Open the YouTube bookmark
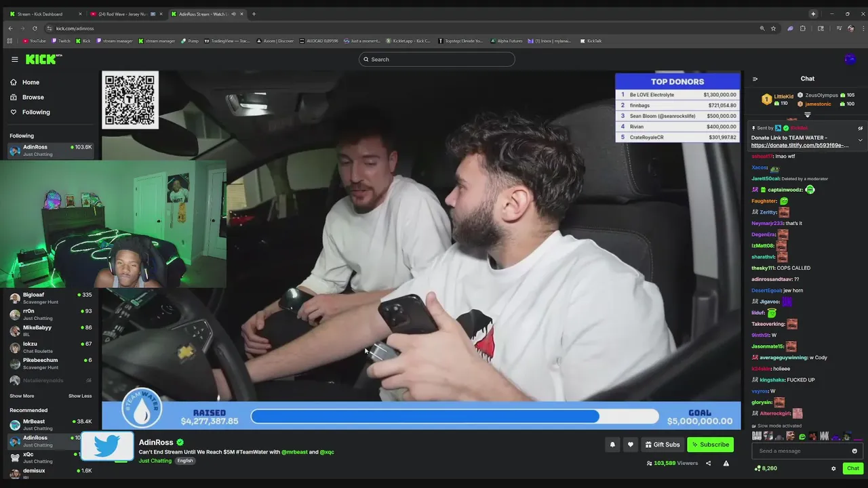The image size is (868, 488). [x=34, y=41]
